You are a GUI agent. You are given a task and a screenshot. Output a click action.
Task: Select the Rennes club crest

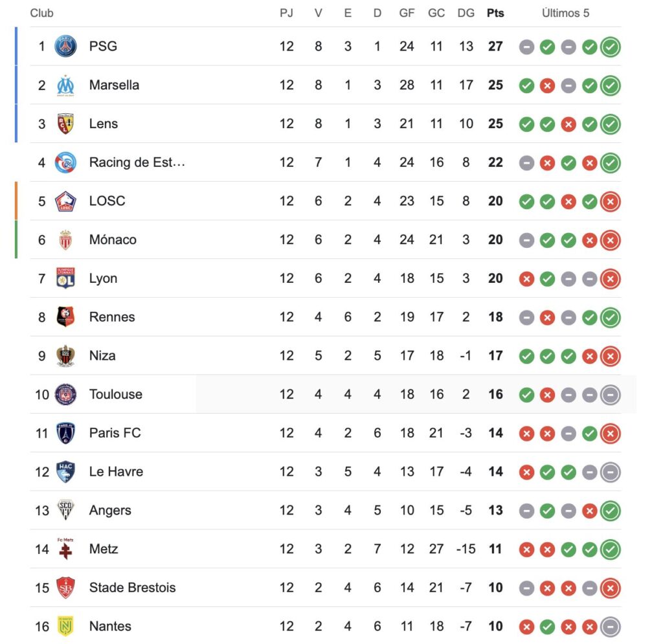tap(65, 316)
